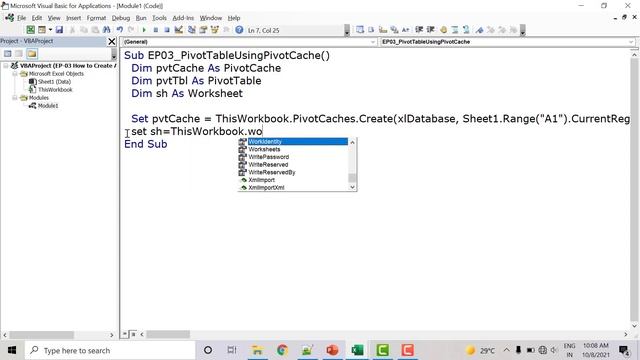The width and height of the screenshot is (640, 360).
Task: Toggle breakpoint with the hand icon
Action: (443, 30)
